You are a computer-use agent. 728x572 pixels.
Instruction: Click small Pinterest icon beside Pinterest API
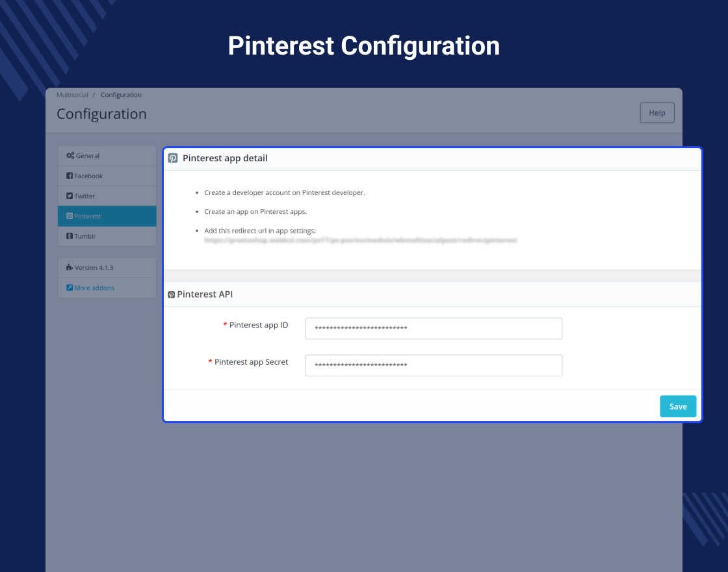click(172, 294)
